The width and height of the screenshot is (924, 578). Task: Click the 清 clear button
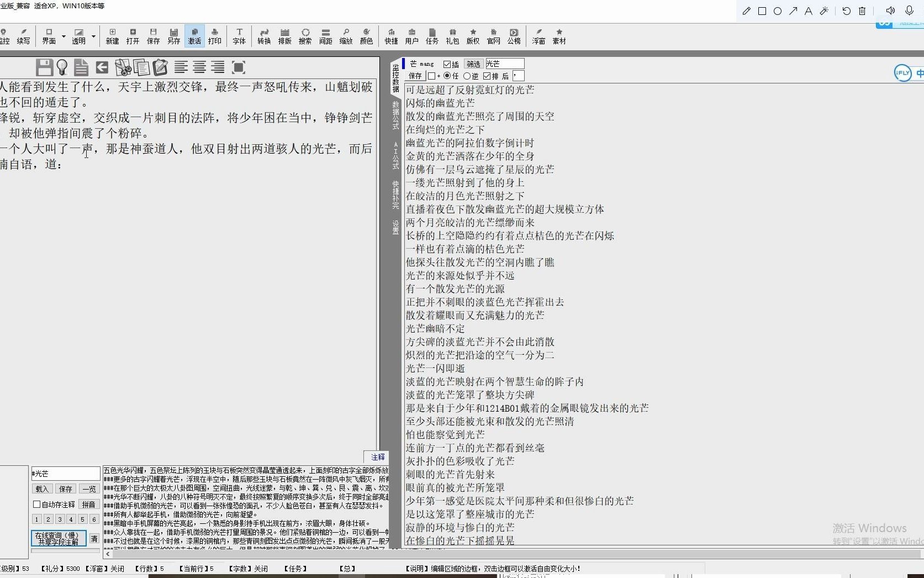(94, 539)
